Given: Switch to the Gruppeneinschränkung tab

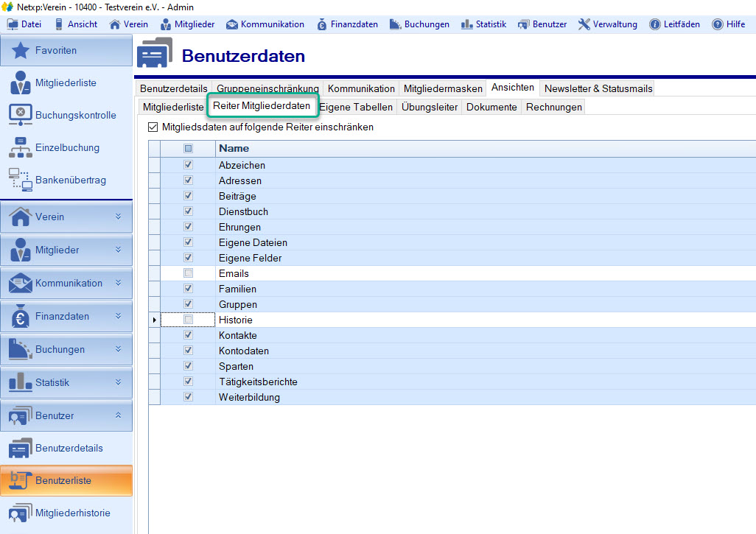Looking at the screenshot, I should pyautogui.click(x=267, y=88).
